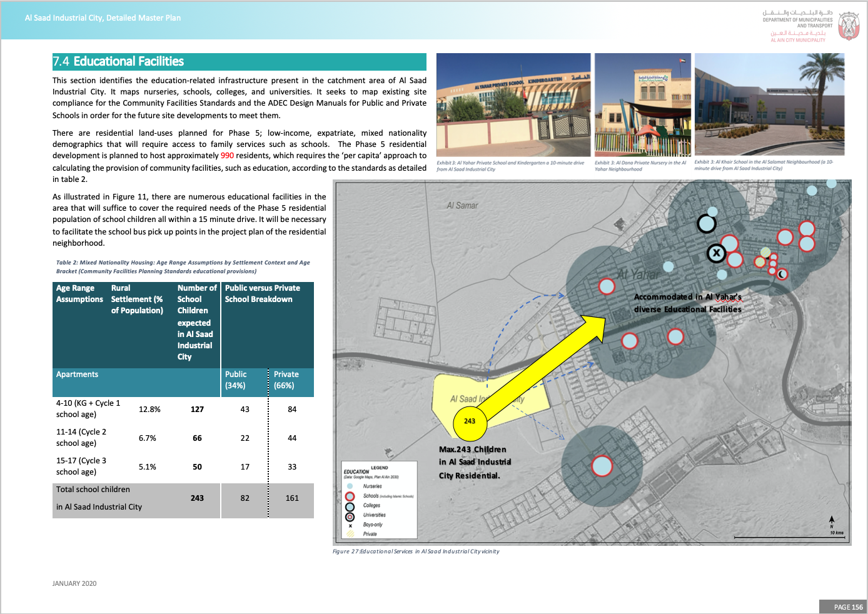The image size is (868, 614).
Task: Open the Al Yahar Private School photo
Action: [x=513, y=105]
